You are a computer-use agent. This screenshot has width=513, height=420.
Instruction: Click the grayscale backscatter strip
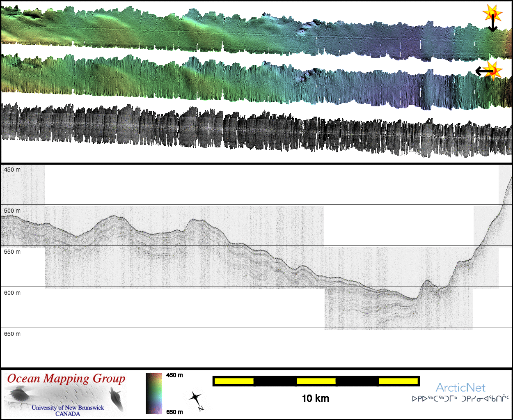pyautogui.click(x=254, y=131)
